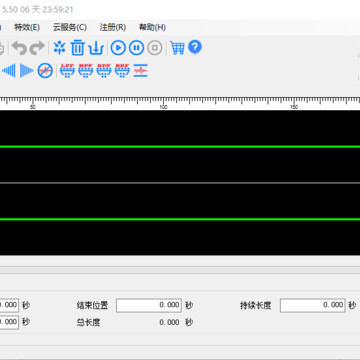360x360 pixels.
Task: Start playback with the play button
Action: (x=118, y=48)
